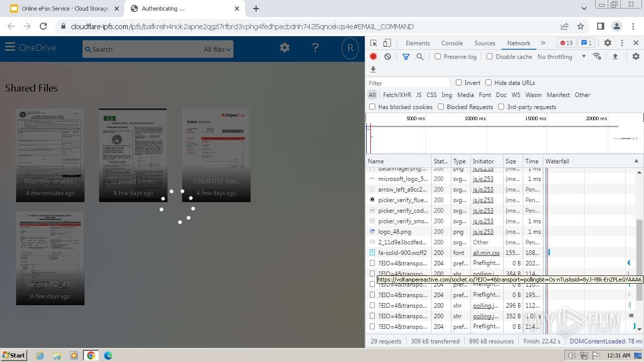Image resolution: width=644 pixels, height=362 pixels.
Task: Open the R user profile avatar
Action: [350, 48]
